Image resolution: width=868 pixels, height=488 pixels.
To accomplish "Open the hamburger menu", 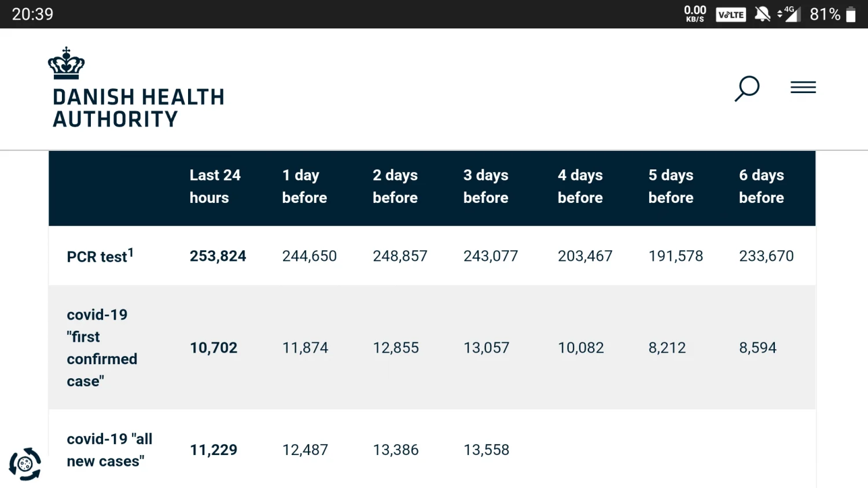I will [803, 87].
